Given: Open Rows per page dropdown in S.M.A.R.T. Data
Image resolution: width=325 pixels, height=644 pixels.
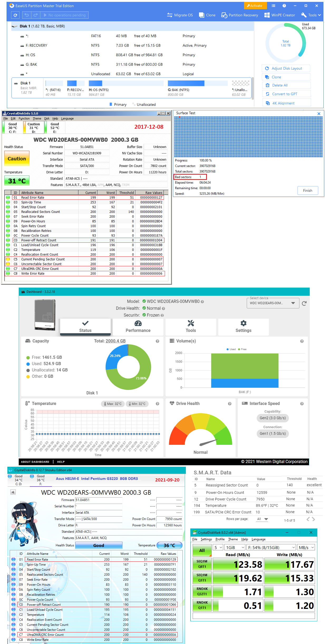Looking at the screenshot, I should click(263, 519).
